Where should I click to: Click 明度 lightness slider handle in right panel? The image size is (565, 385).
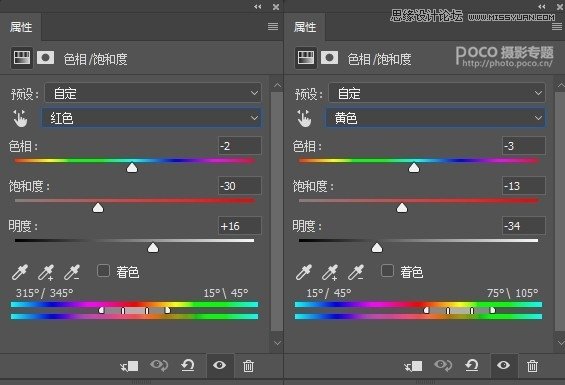[377, 248]
